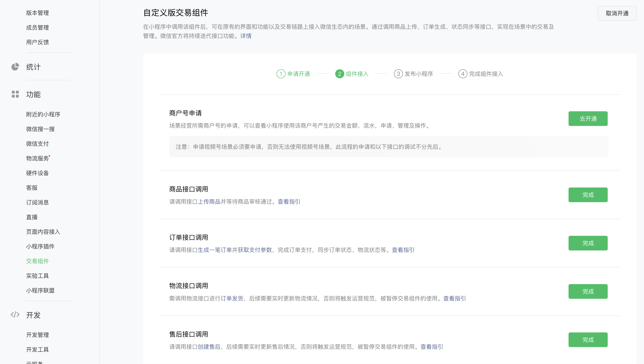Click step 3 circle for 发布小程序
This screenshot has height=364, width=644.
coord(398,74)
